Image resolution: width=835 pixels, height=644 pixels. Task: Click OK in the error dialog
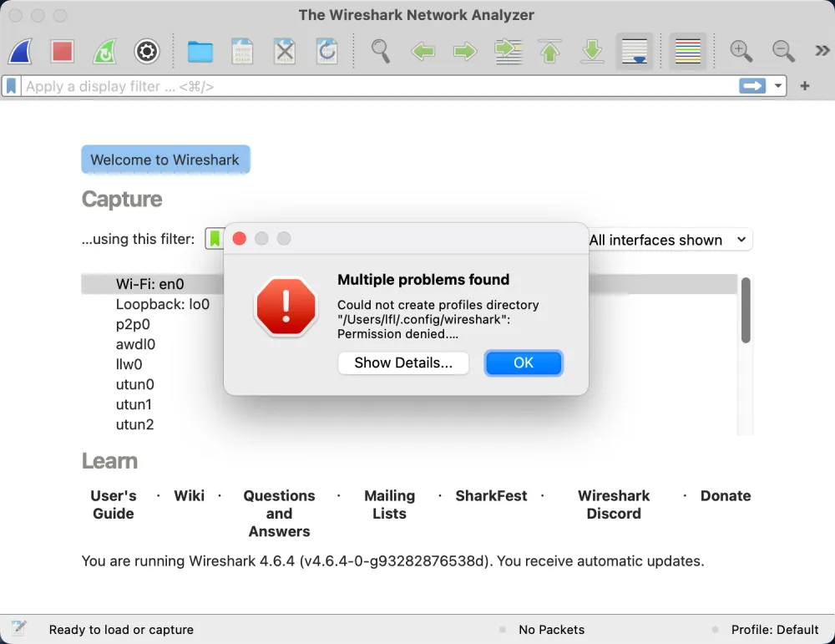(x=523, y=363)
